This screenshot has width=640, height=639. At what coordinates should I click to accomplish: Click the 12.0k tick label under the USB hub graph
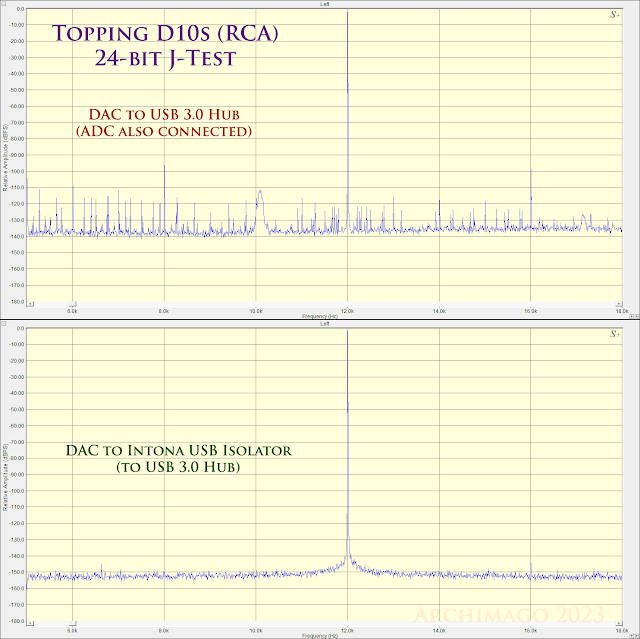point(347,311)
